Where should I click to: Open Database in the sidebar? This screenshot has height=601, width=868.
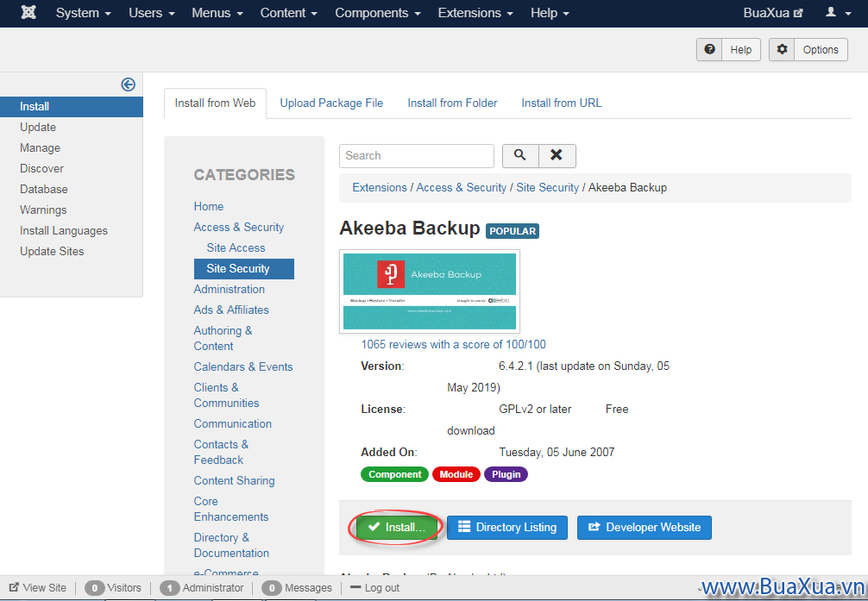44,189
